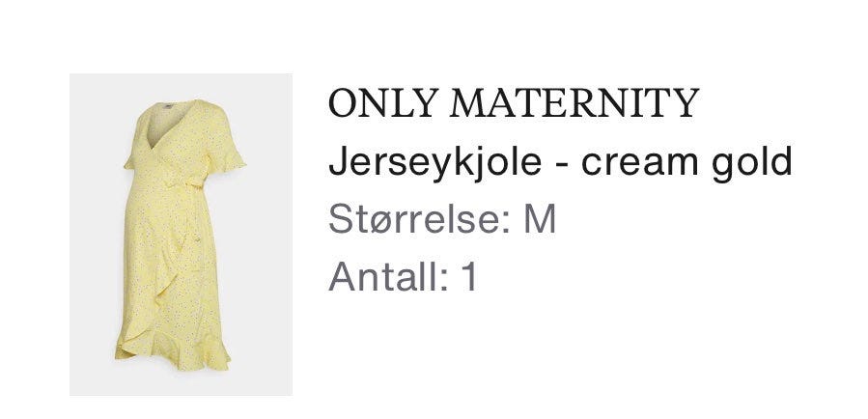Open the yellow dress product thumbnail
The image size is (868, 419).
point(181,235)
